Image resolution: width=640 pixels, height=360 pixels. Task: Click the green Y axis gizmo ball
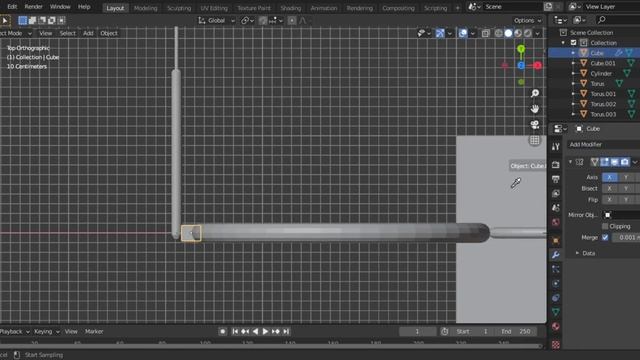[x=521, y=49]
